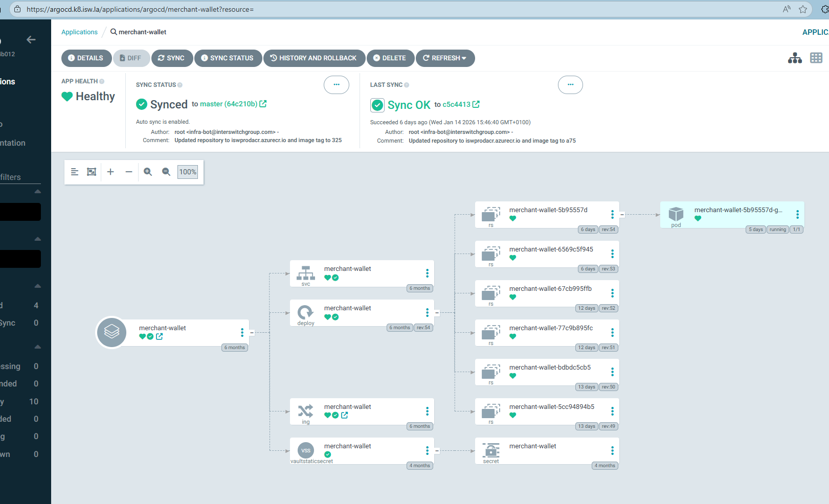Open kebab menu for merchant-wallet deploy node
The width and height of the screenshot is (829, 504).
click(427, 313)
